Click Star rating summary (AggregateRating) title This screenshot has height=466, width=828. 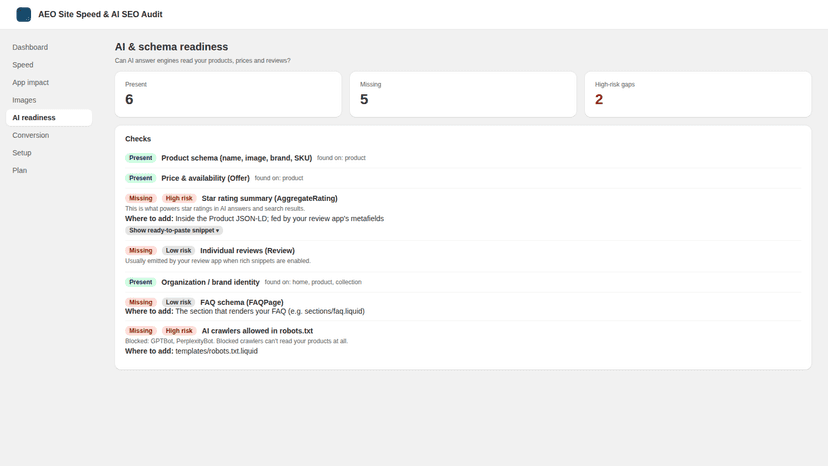click(x=269, y=198)
